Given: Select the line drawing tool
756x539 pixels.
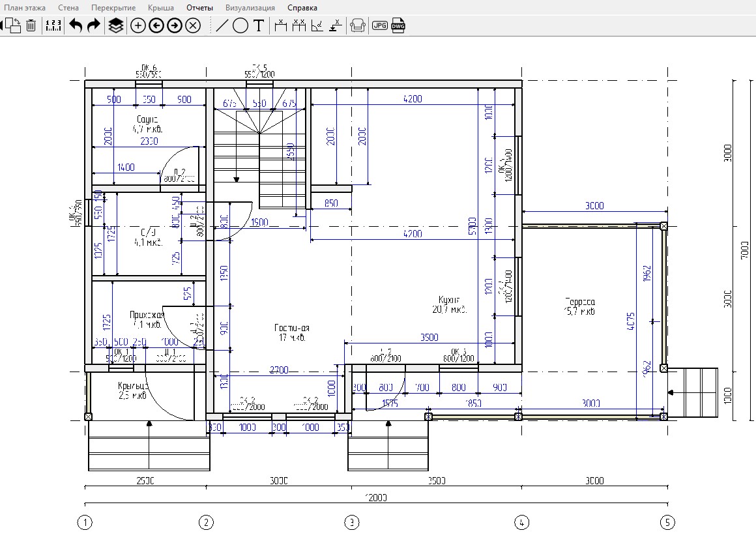Looking at the screenshot, I should point(222,25).
